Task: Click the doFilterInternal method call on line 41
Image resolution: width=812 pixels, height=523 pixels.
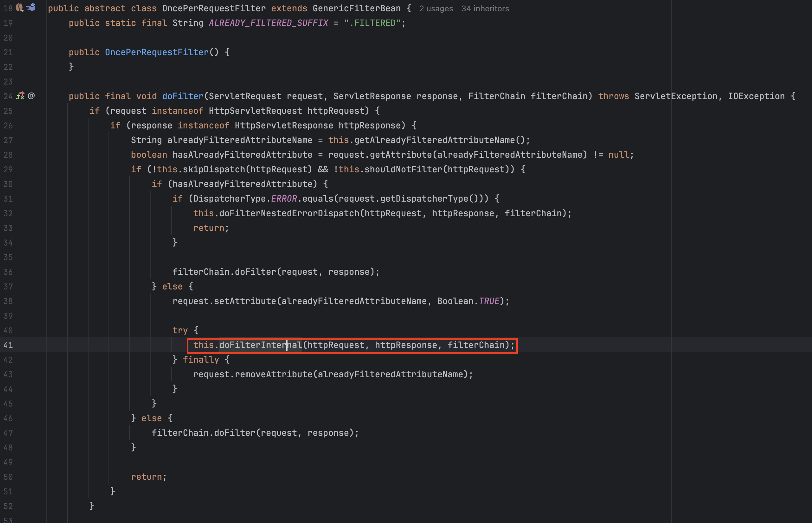Action: (x=261, y=345)
